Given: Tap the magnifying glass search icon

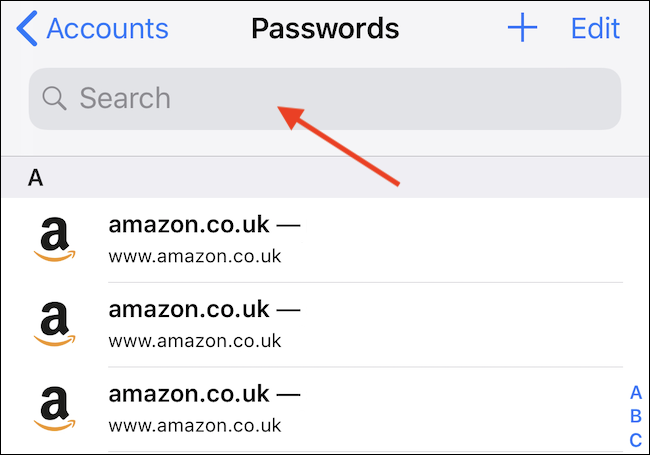Looking at the screenshot, I should click(x=54, y=98).
